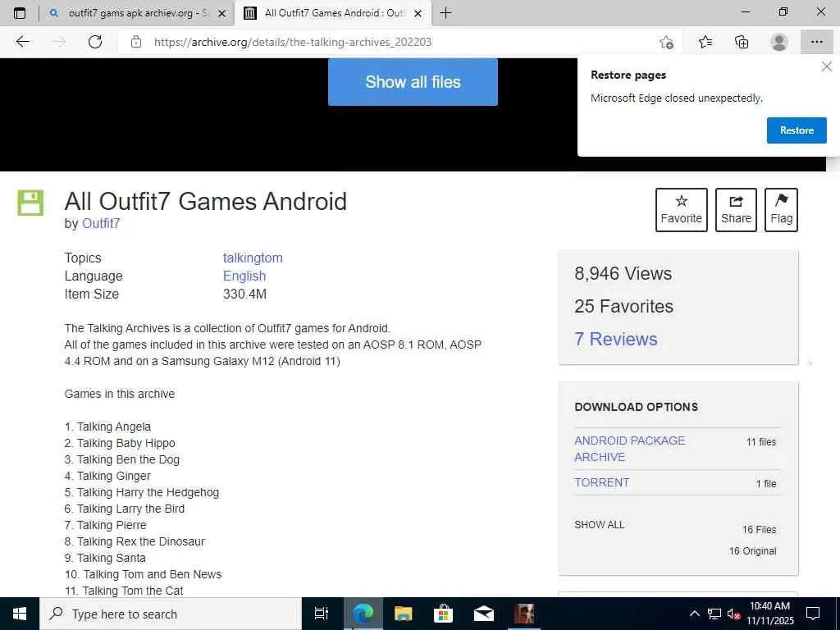Switch to the outfit7 gams apk search tab
This screenshot has width=840, height=630.
tap(138, 13)
